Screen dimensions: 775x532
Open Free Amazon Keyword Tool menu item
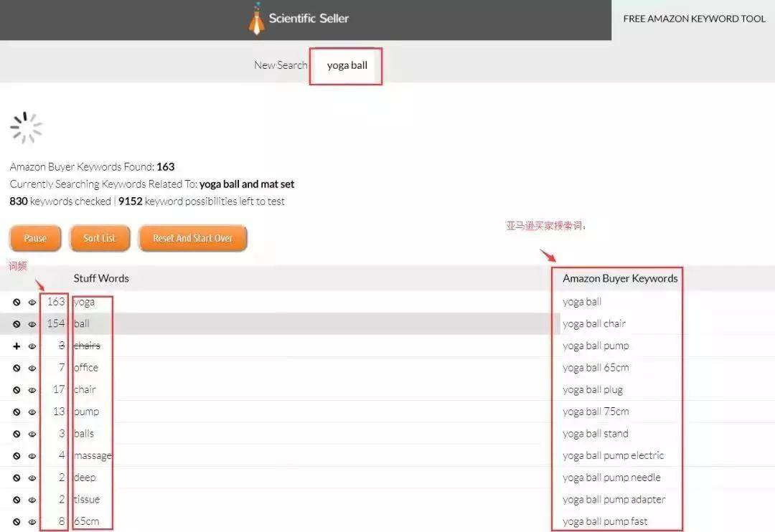(694, 19)
